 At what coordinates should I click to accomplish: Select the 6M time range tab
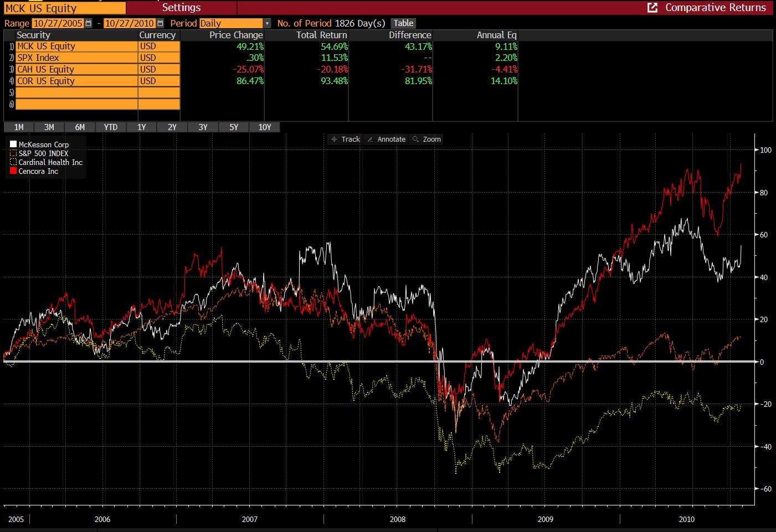(80, 127)
